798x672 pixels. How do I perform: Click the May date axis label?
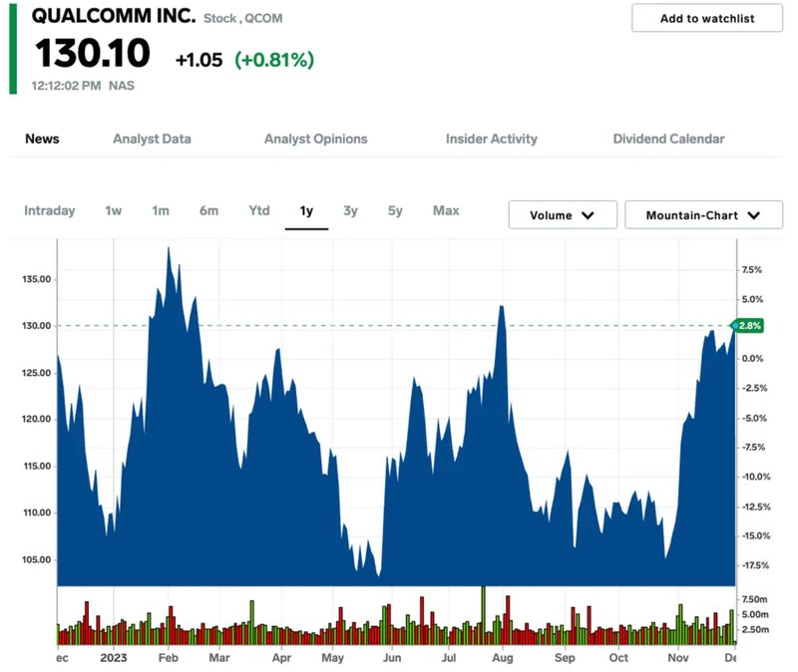[x=333, y=658]
